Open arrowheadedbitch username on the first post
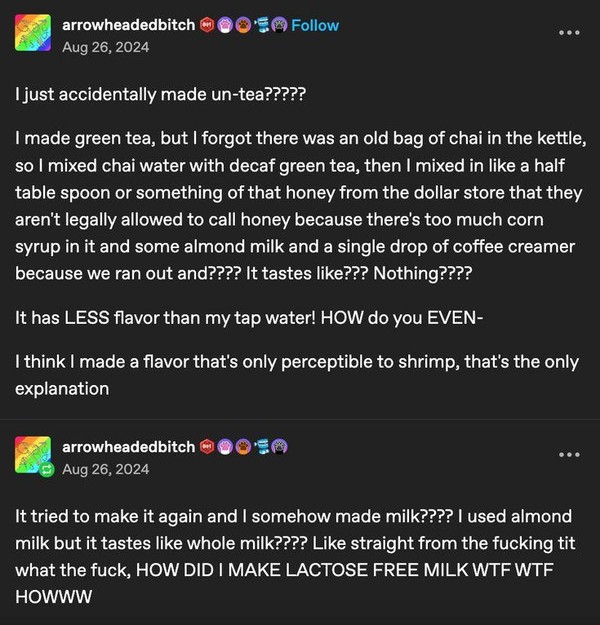 click(128, 25)
